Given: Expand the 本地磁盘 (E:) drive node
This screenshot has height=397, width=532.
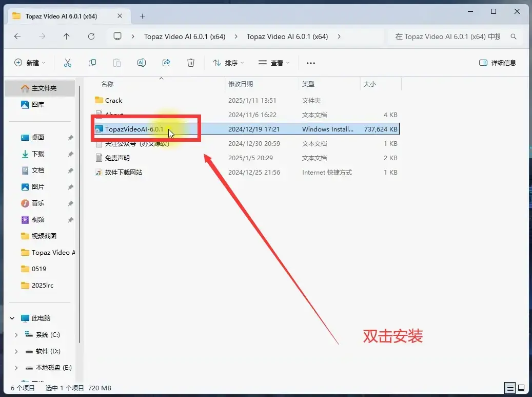Looking at the screenshot, I should 16,367.
